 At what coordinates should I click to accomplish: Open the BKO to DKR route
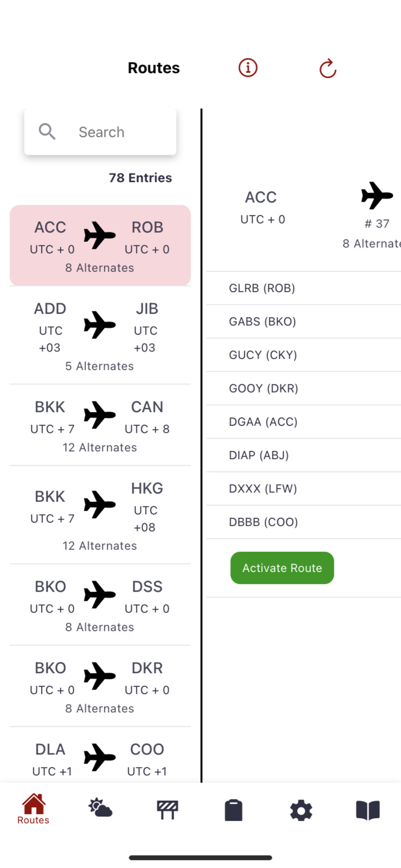pyautogui.click(x=100, y=686)
